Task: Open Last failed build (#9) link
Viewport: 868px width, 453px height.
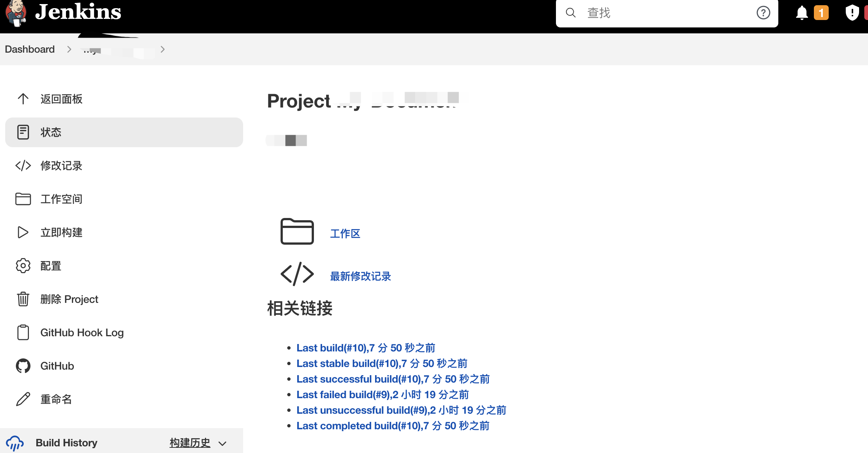Action: (383, 394)
